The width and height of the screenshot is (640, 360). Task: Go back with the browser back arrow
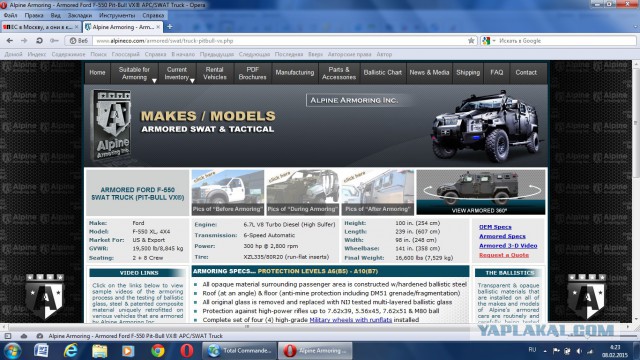(9, 41)
